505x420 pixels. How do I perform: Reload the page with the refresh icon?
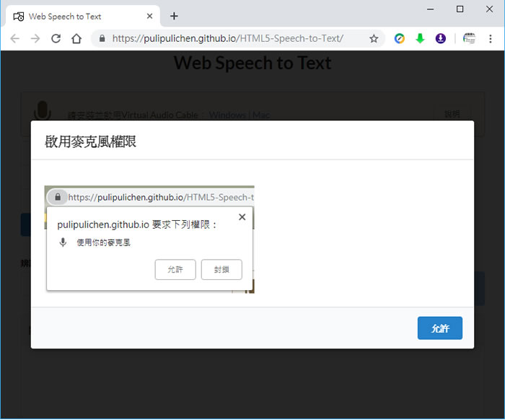(56, 39)
